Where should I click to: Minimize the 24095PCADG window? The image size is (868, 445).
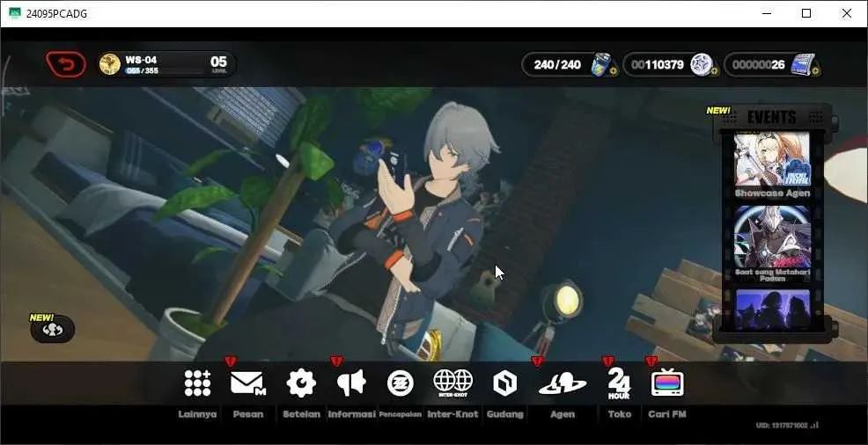tap(766, 13)
